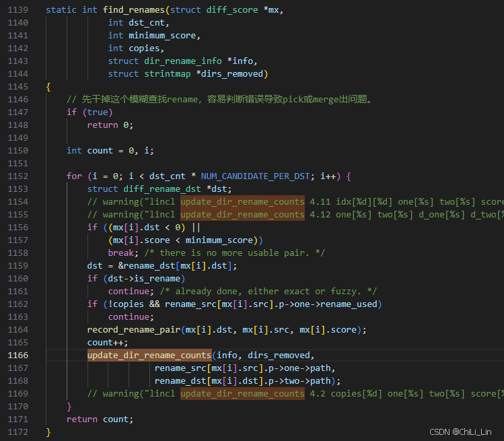Click line number 1172 in gutter
Screen dimensions: 504x441
[18, 432]
